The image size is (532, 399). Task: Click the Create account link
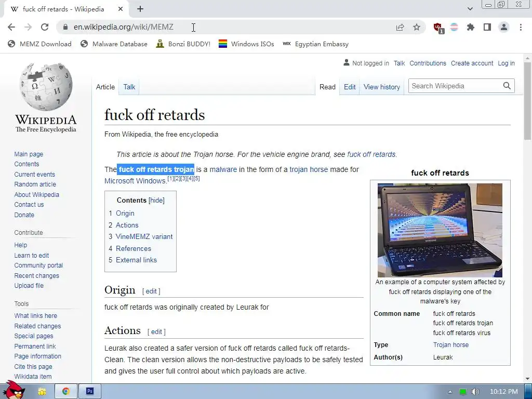472,63
